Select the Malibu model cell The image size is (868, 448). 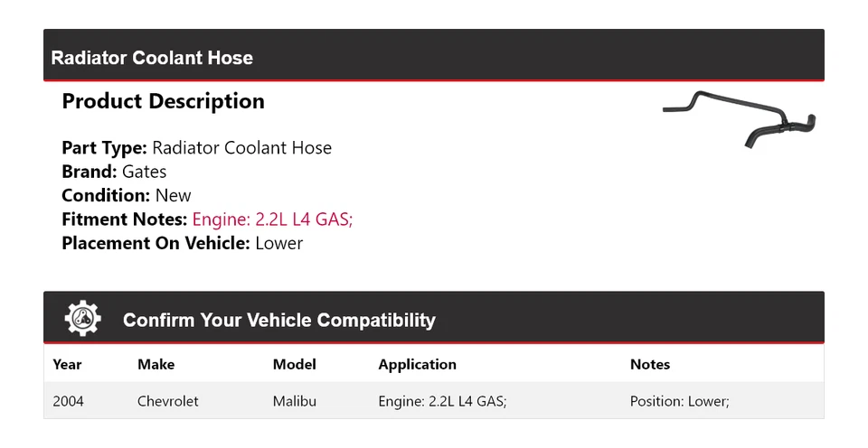click(x=294, y=401)
